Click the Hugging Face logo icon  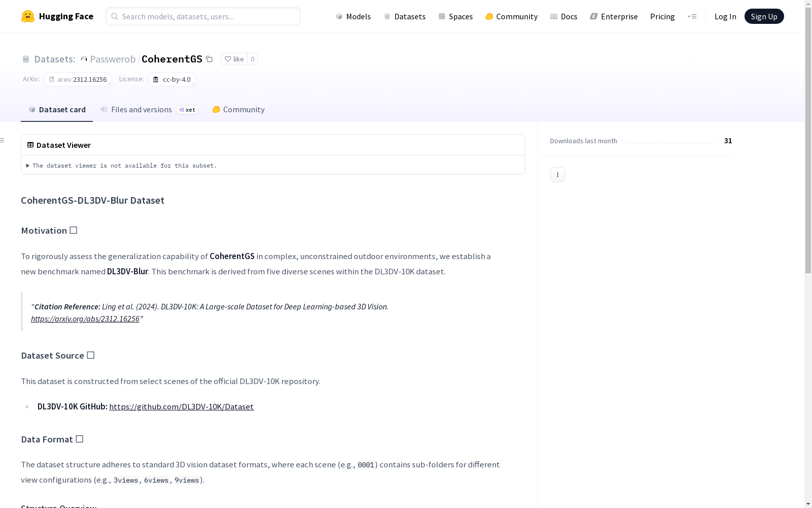[28, 16]
